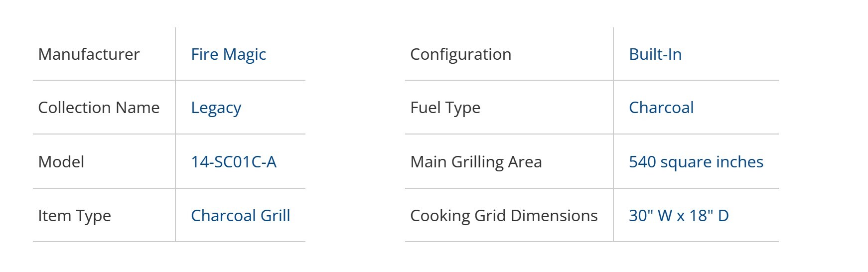Click the Legacy collection link

(x=216, y=108)
